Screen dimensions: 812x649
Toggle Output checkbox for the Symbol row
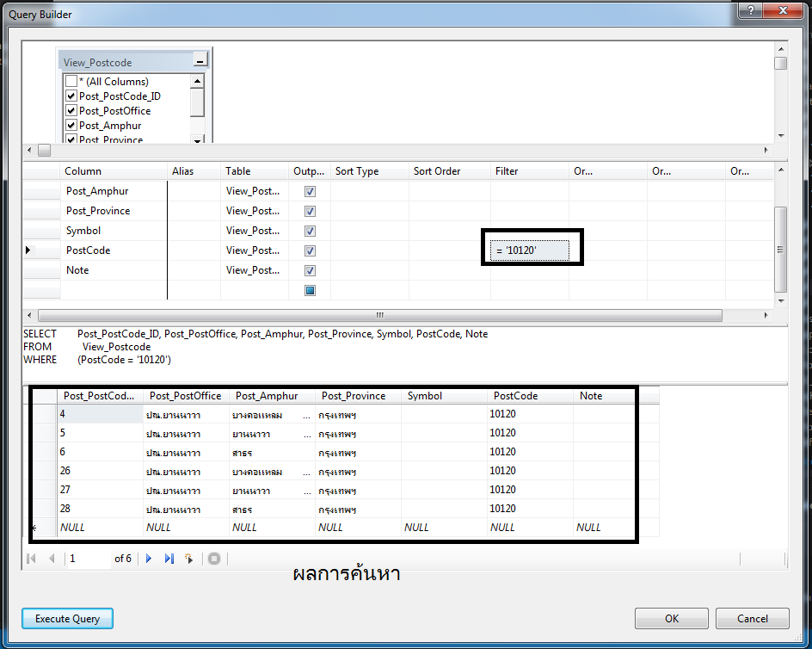click(310, 231)
